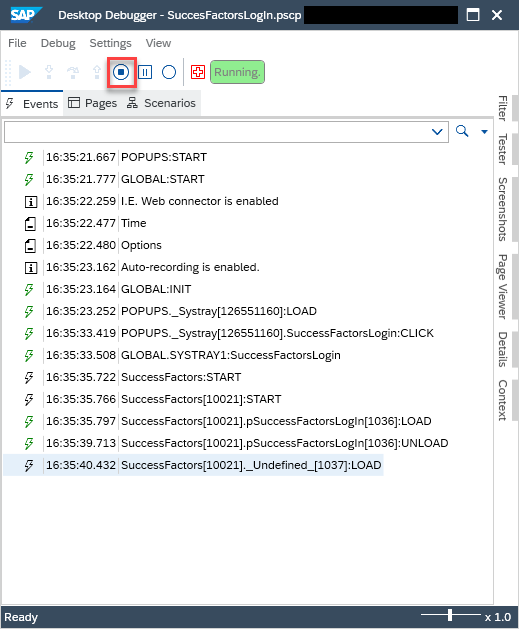Select the SuccessFactors:START event row
This screenshot has height=629, width=519.
[x=181, y=378]
